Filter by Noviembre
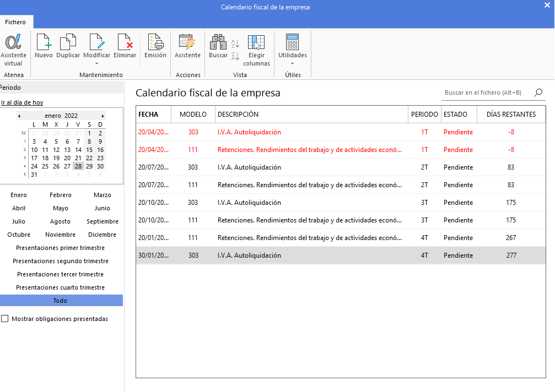 (x=60, y=235)
